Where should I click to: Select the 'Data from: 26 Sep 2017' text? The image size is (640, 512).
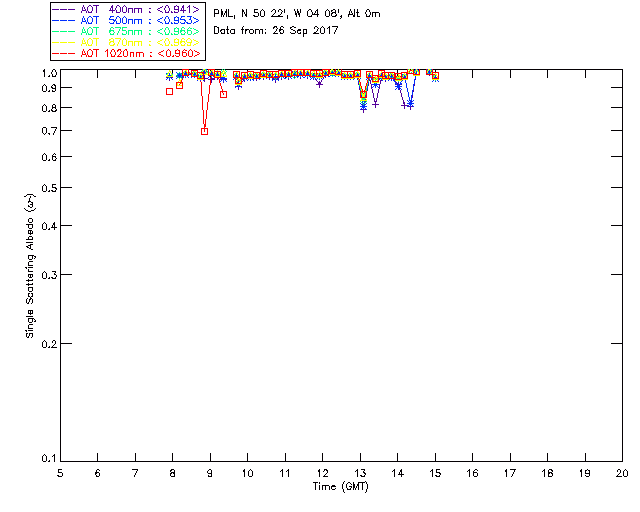point(276,31)
